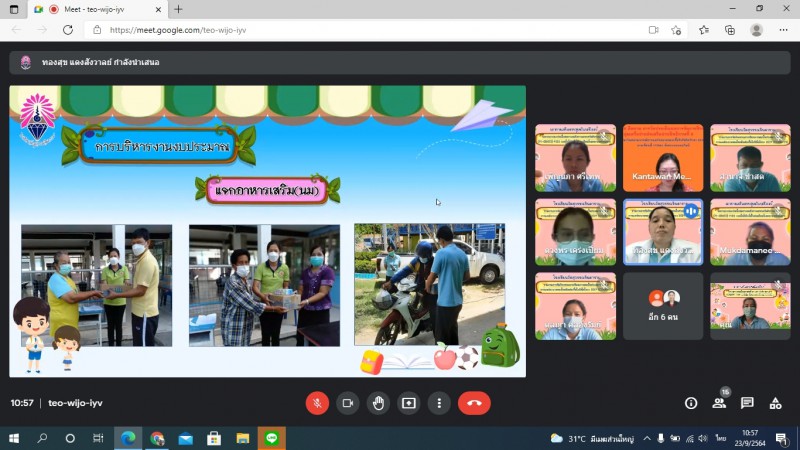Open the Activities panel icon
This screenshot has height=450, width=800.
[x=775, y=403]
